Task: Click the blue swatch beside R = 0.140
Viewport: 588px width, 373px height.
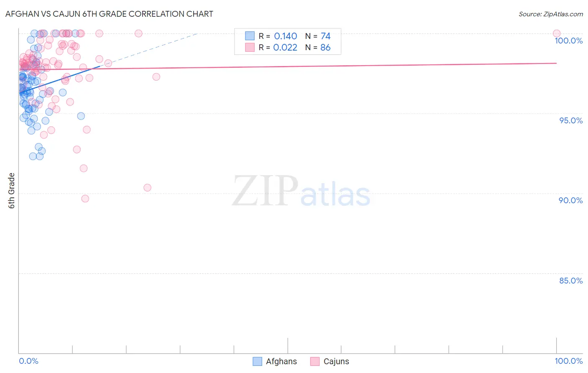Action: 250,36
